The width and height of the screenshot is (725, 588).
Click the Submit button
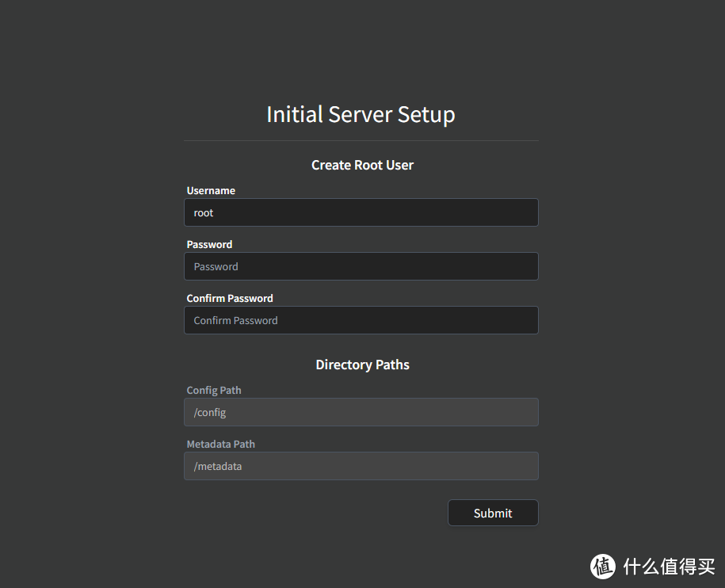[493, 513]
